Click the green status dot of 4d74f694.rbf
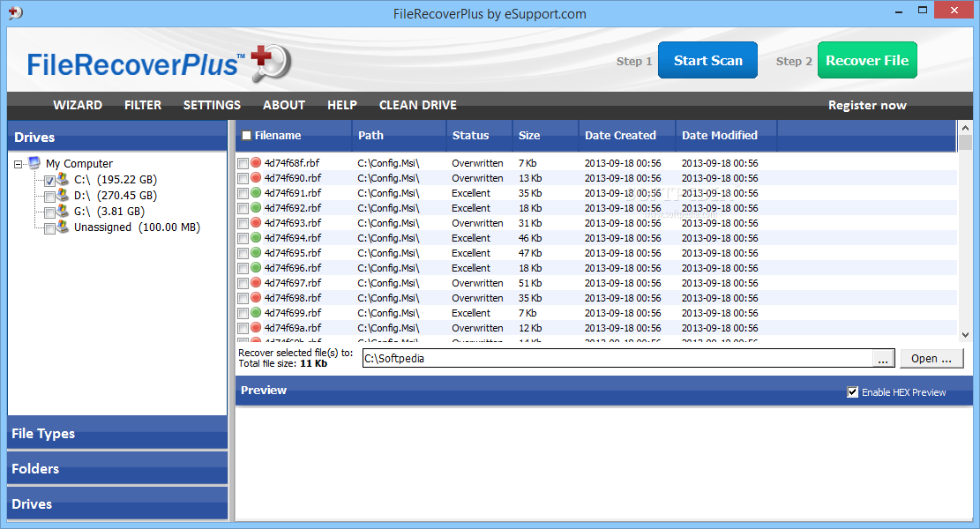The width and height of the screenshot is (980, 529). coord(256,237)
